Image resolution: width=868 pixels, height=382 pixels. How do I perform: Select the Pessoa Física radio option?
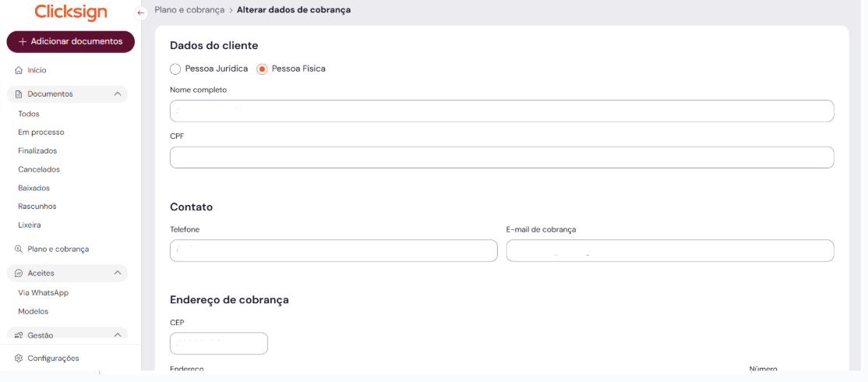coord(263,69)
